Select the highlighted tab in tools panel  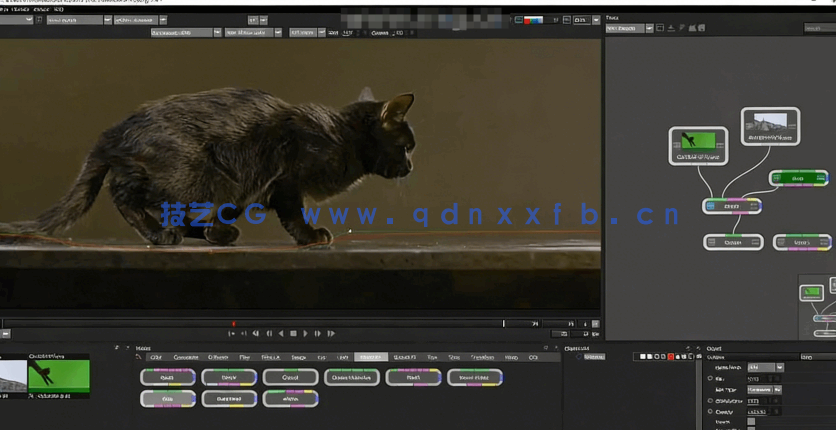tap(370, 357)
